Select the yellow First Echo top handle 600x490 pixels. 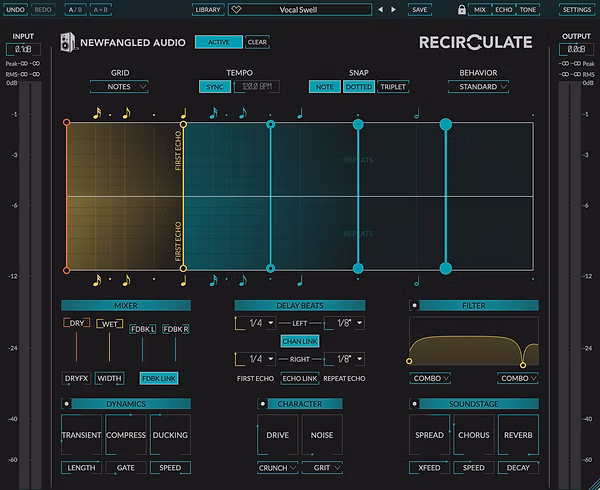point(183,124)
